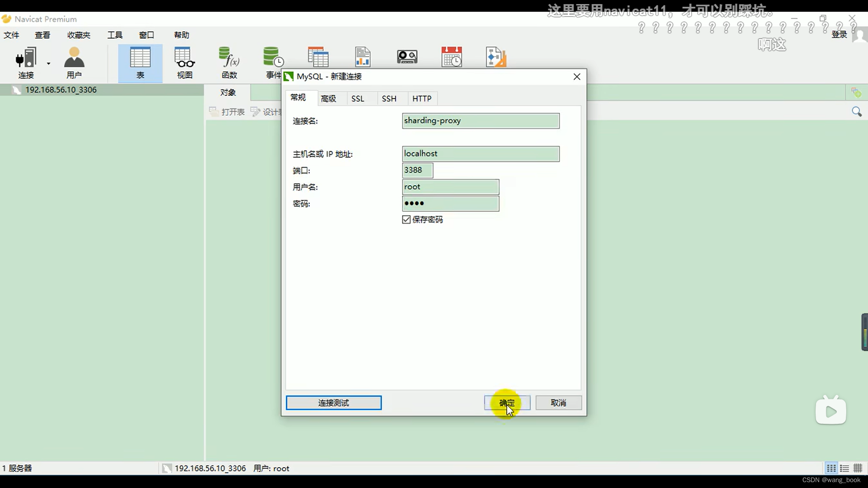Select the Function toolbar icon

click(x=229, y=63)
